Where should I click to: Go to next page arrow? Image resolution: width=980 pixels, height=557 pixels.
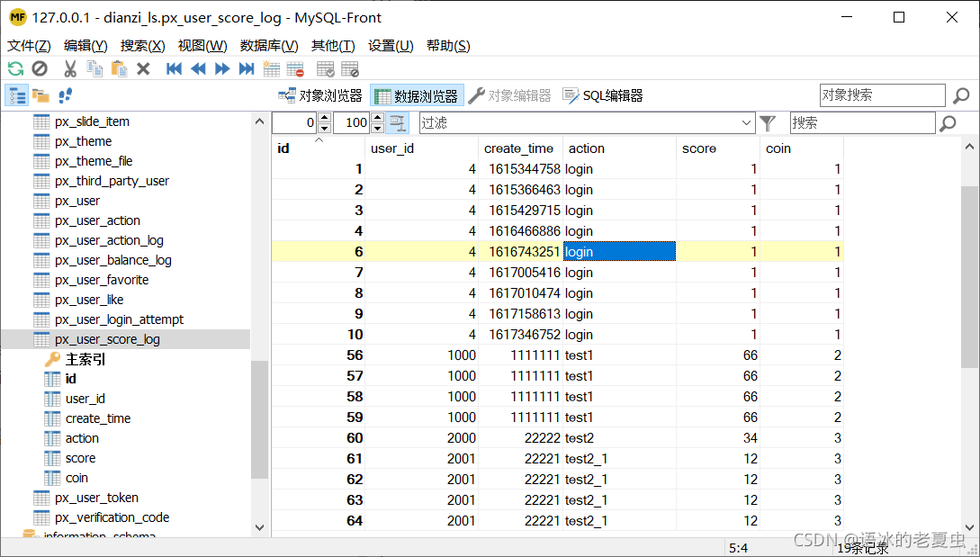coord(222,68)
